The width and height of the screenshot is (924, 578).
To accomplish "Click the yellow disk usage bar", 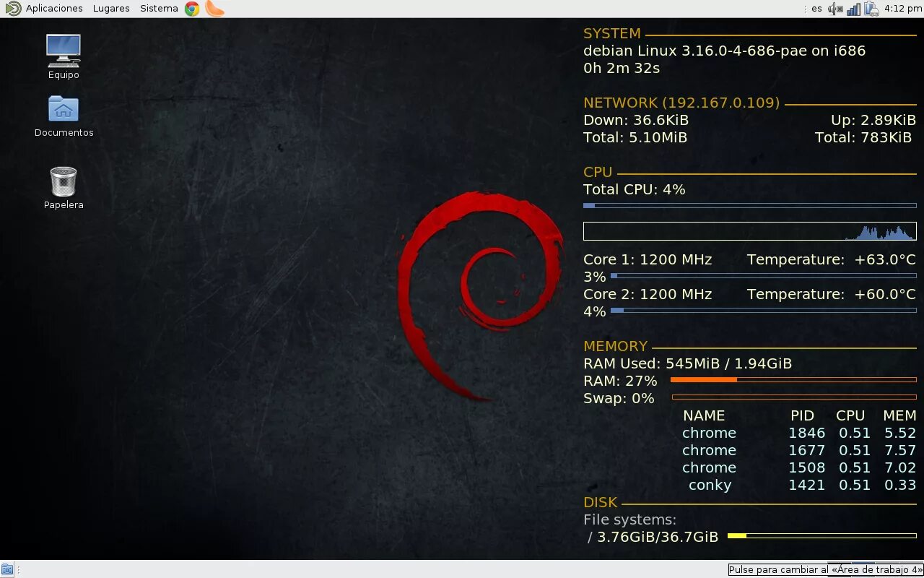I will [822, 536].
